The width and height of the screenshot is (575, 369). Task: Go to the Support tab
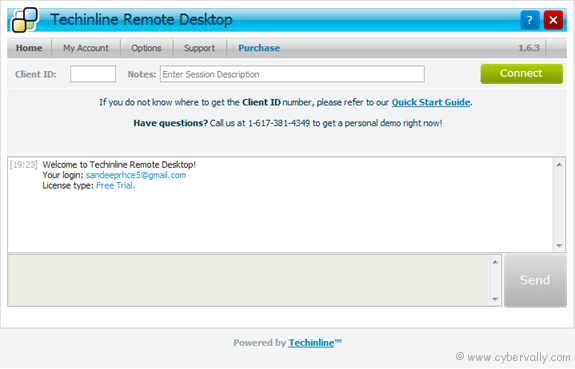pos(199,48)
